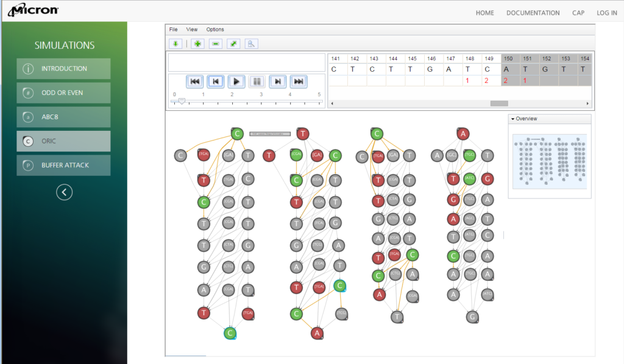Open the CAP link
624x364 pixels.
578,13
